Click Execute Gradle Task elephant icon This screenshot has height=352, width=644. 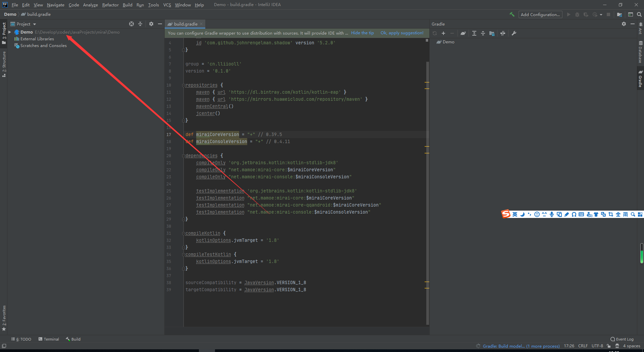pos(463,33)
